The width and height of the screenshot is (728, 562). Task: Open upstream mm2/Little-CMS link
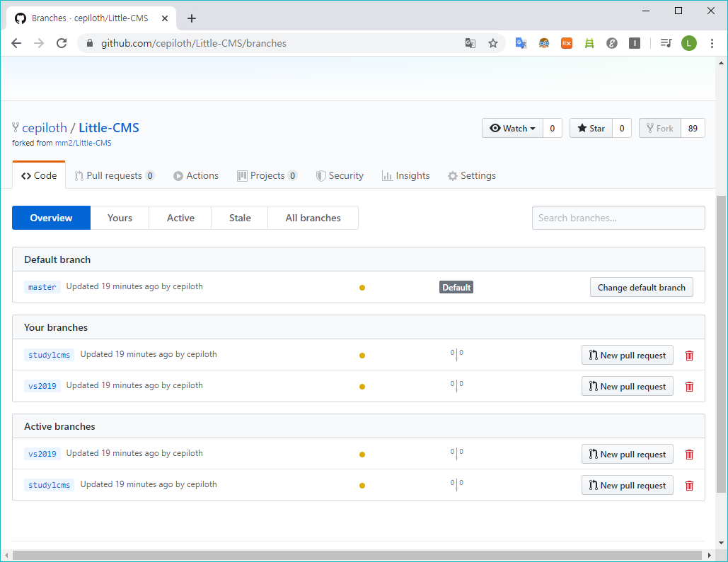tap(83, 143)
